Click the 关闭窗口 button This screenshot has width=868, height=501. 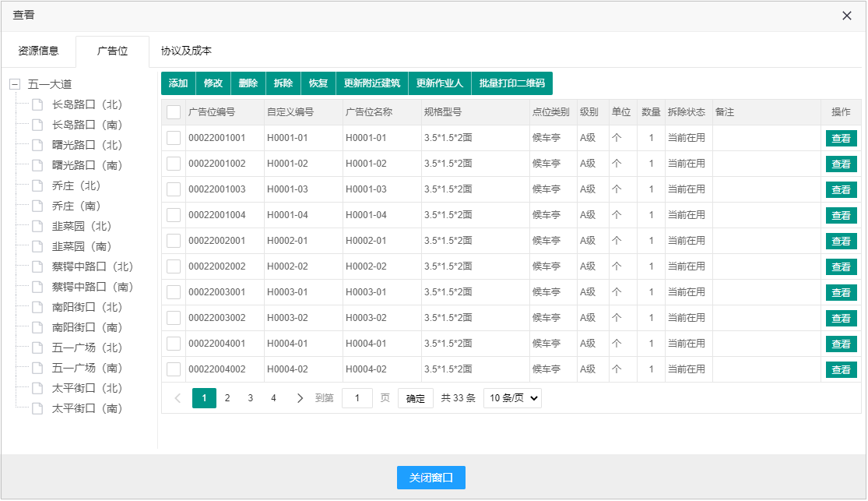click(x=430, y=478)
